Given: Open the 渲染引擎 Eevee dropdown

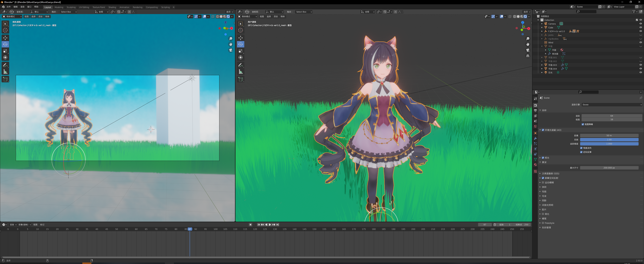Looking at the screenshot, I should click(612, 105).
